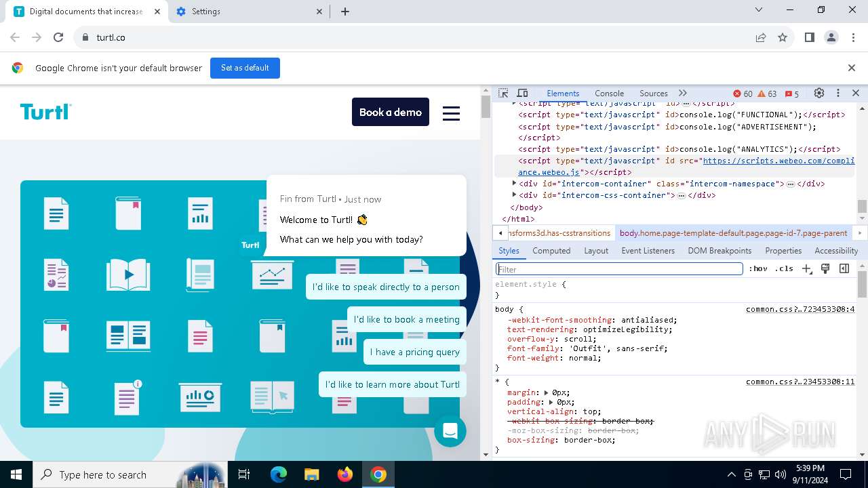Screen dimensions: 868x488
Task: Select the Elements tab
Action: [563, 94]
